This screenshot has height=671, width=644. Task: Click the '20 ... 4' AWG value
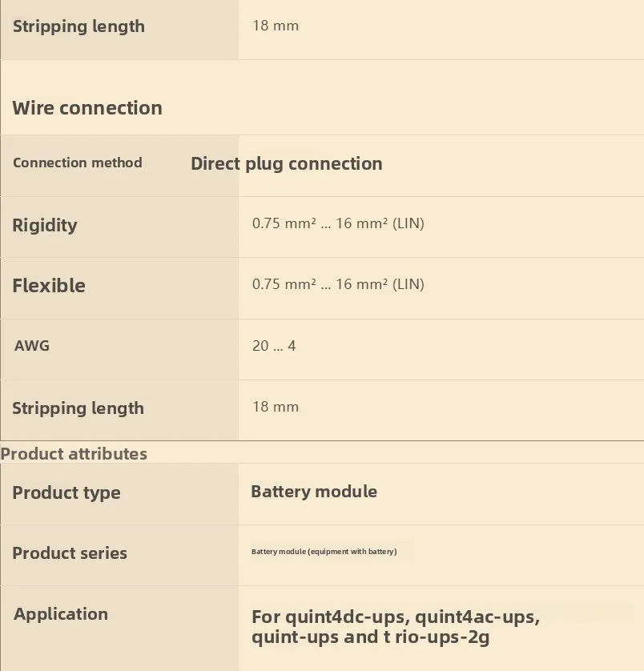274,346
